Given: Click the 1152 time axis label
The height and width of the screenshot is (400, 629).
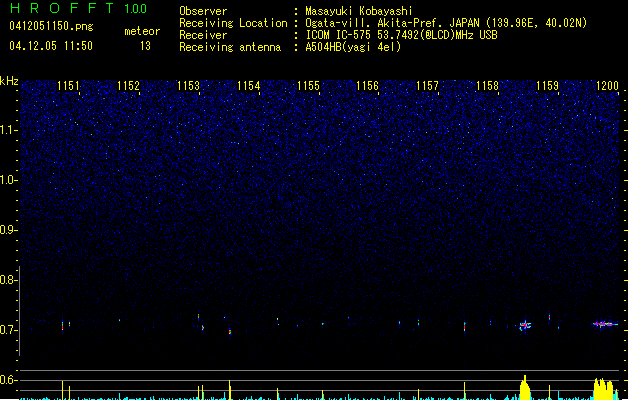Looking at the screenshot, I should point(128,86).
